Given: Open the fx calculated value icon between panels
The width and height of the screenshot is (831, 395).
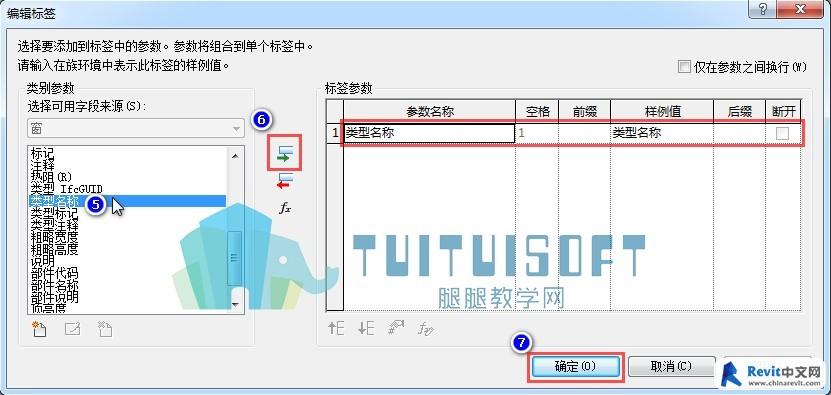Looking at the screenshot, I should click(285, 208).
